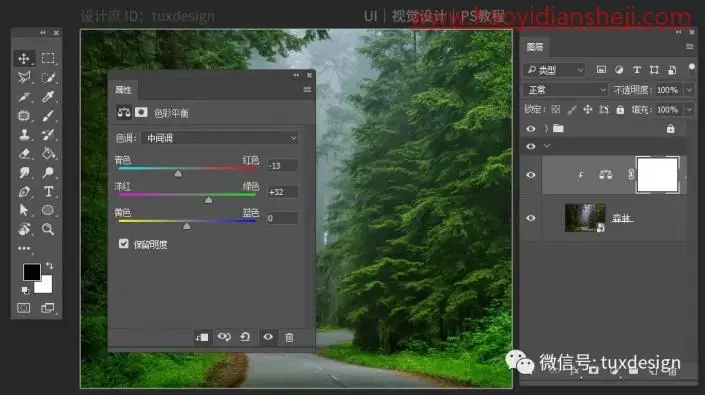This screenshot has height=395, width=705.
Task: Open the Properties panel flyout menu
Action: [308, 89]
